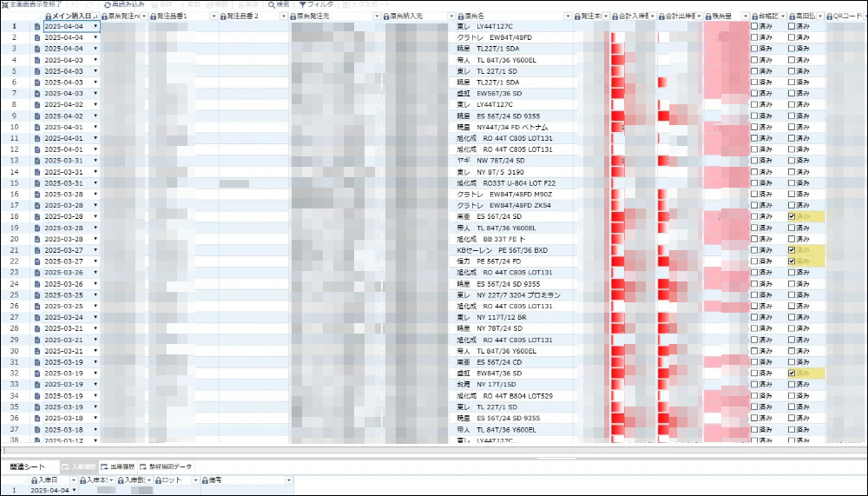Screen dimensions: 868x496
Task: Open 原糸納入先 column filter dropdown
Action: click(x=451, y=17)
